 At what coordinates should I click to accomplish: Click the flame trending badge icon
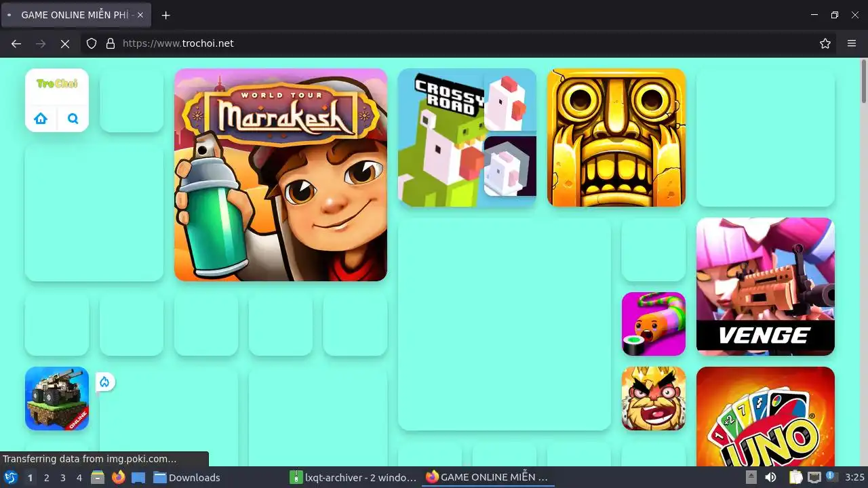[x=104, y=382]
